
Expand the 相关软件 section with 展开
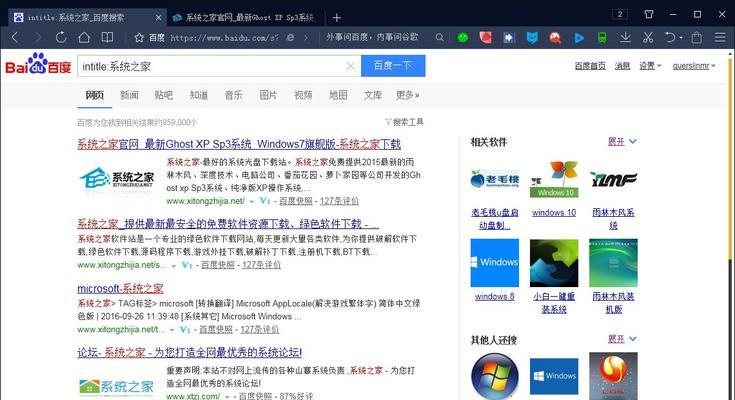621,141
